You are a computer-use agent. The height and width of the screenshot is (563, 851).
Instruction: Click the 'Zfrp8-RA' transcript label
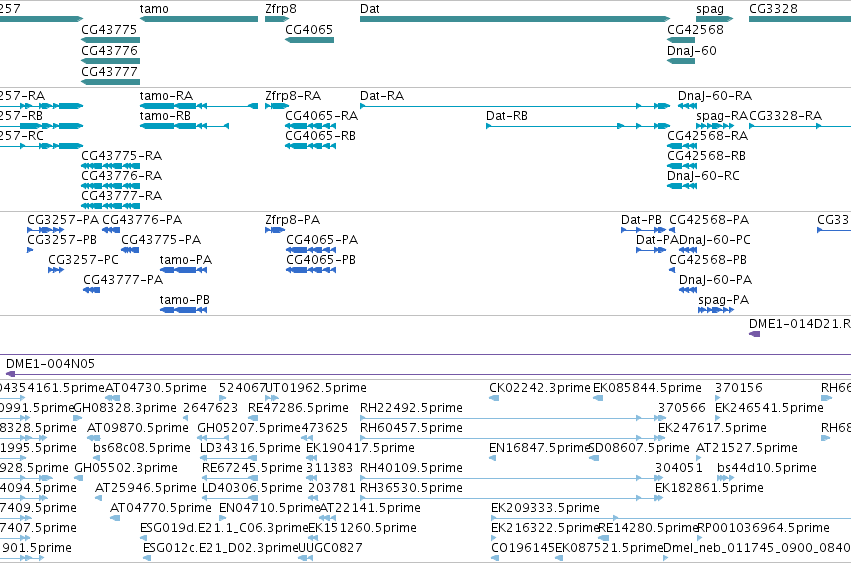coord(293,96)
